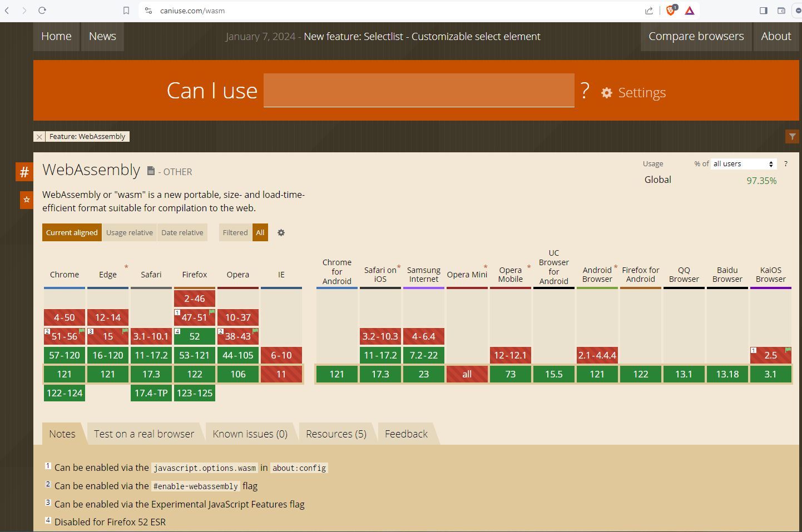This screenshot has width=802, height=532.
Task: Open the Resources (5) tab
Action: [x=336, y=434]
